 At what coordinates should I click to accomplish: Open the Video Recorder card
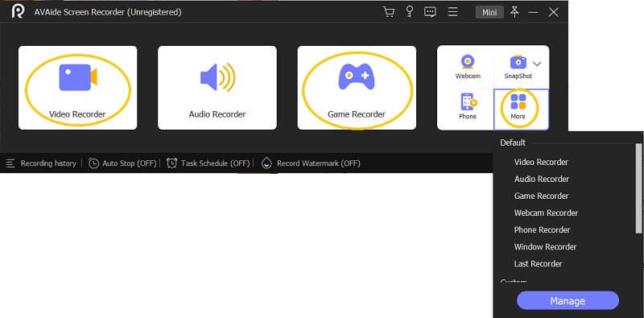click(77, 88)
